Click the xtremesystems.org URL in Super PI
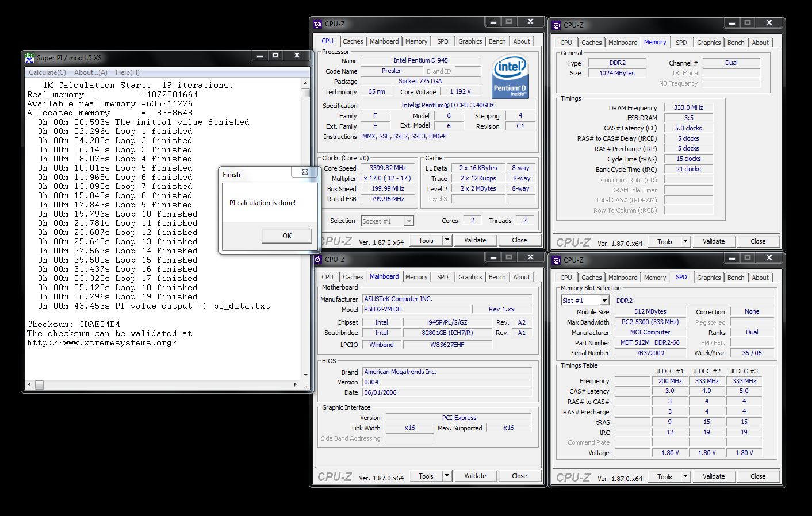The width and height of the screenshot is (812, 516). (x=102, y=342)
